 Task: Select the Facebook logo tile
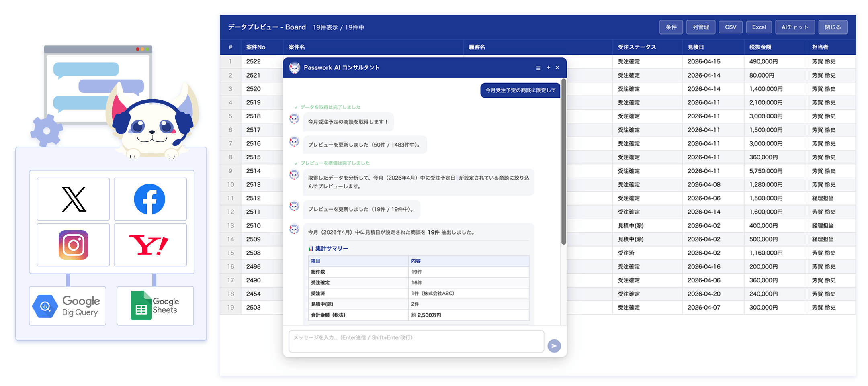pyautogui.click(x=150, y=199)
